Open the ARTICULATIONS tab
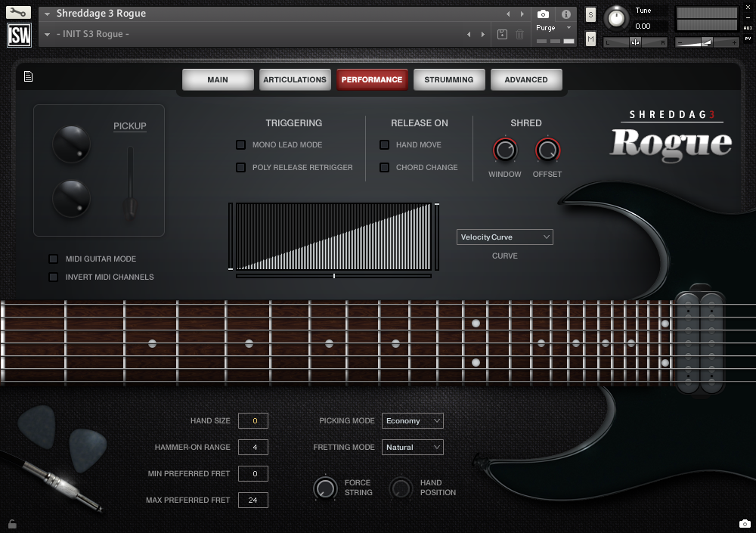The width and height of the screenshot is (756, 533). click(295, 79)
